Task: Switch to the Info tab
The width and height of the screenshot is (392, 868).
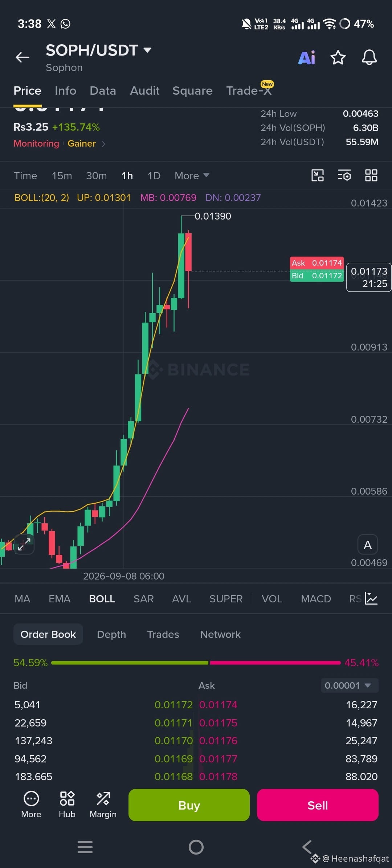Action: tap(65, 91)
